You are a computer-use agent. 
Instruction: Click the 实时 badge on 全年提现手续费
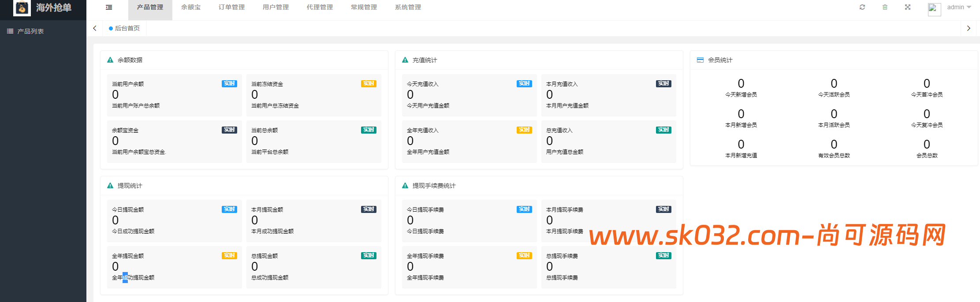(x=524, y=256)
